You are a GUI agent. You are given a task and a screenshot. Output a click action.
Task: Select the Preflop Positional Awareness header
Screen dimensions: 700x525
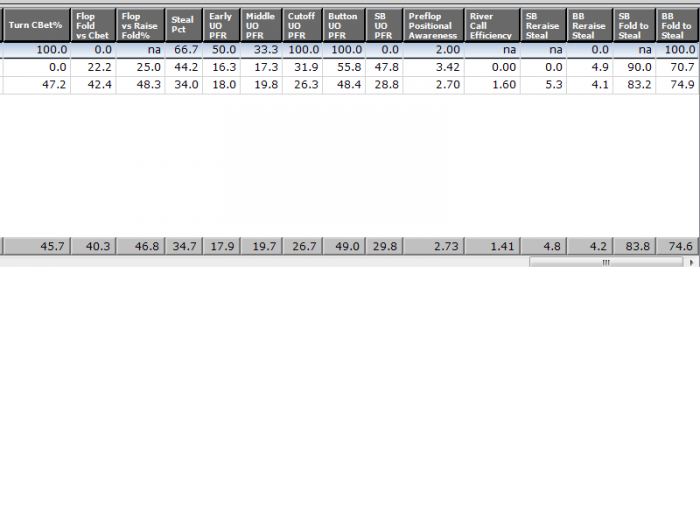coord(433,25)
